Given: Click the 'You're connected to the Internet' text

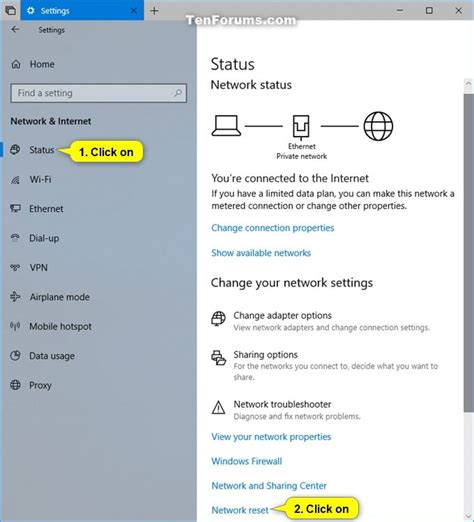Looking at the screenshot, I should point(290,178).
